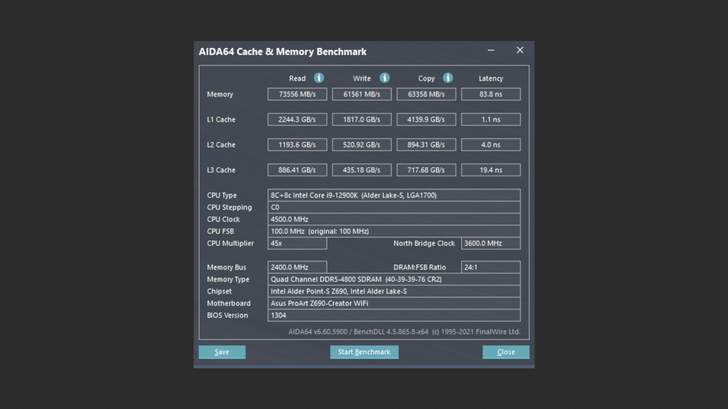Select the L3 Cache Latency field

pyautogui.click(x=490, y=170)
